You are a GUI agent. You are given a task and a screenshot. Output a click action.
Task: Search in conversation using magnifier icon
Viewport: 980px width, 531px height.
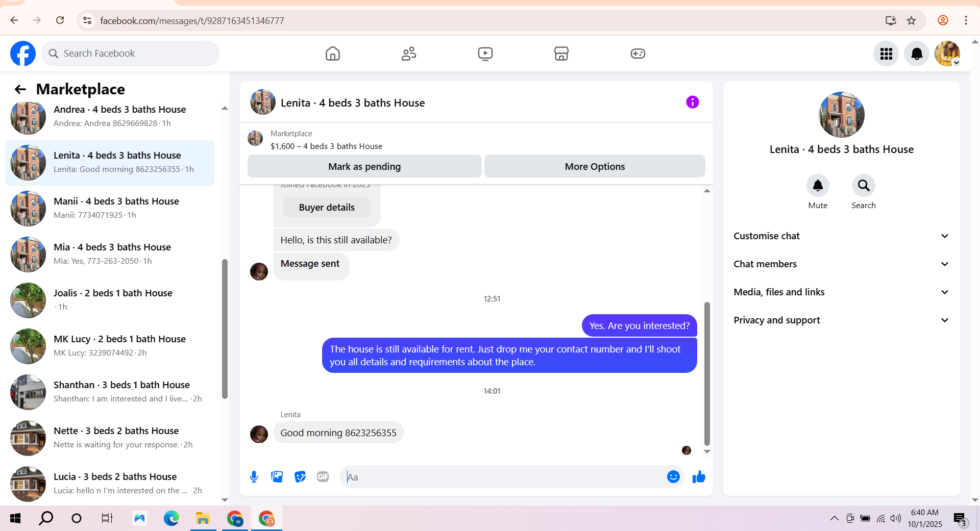pos(864,186)
